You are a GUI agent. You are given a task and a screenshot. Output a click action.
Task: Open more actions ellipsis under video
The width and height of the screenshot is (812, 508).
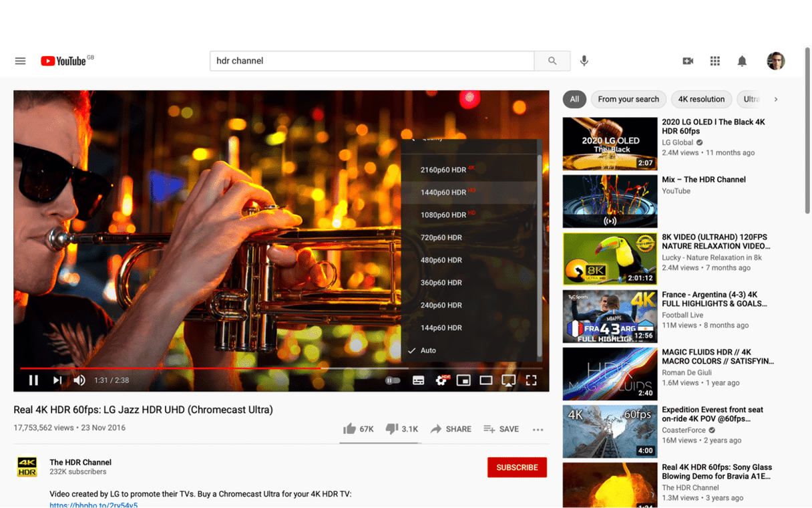click(538, 430)
